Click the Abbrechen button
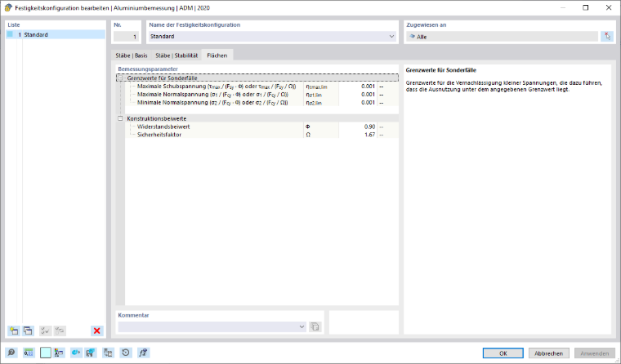The width and height of the screenshot is (621, 364). tap(548, 353)
